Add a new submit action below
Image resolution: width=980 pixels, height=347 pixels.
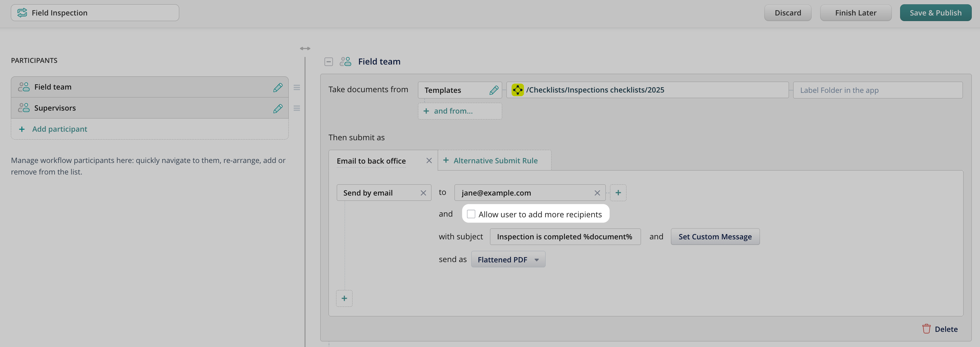click(x=344, y=298)
